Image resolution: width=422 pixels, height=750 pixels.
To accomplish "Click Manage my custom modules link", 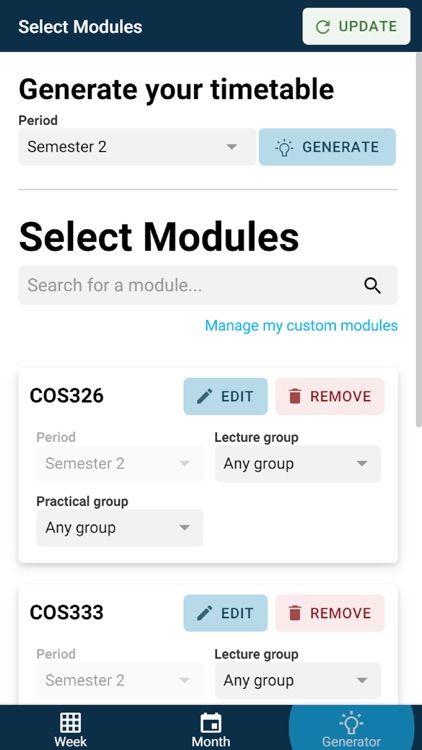I will 301,326.
